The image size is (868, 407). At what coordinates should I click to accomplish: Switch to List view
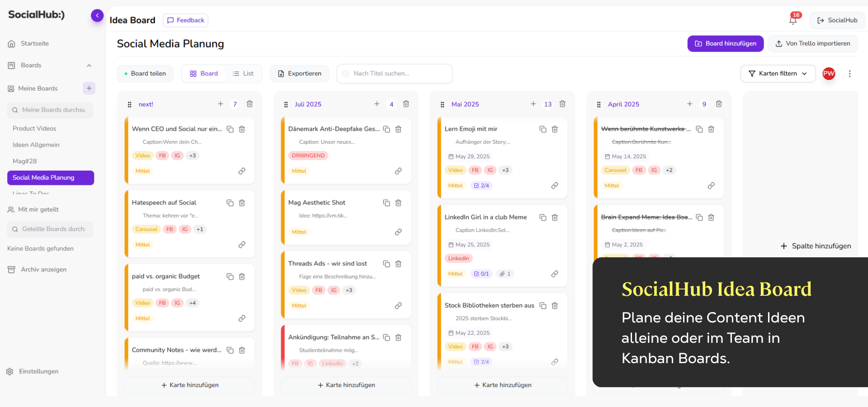(x=243, y=74)
